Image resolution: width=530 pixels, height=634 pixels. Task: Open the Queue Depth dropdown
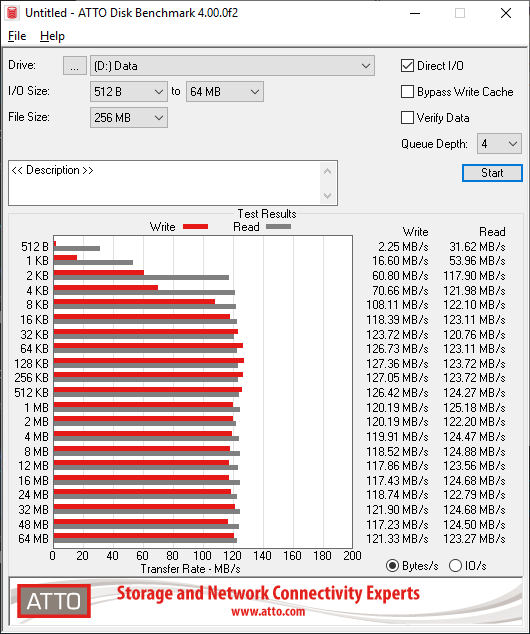coord(499,144)
